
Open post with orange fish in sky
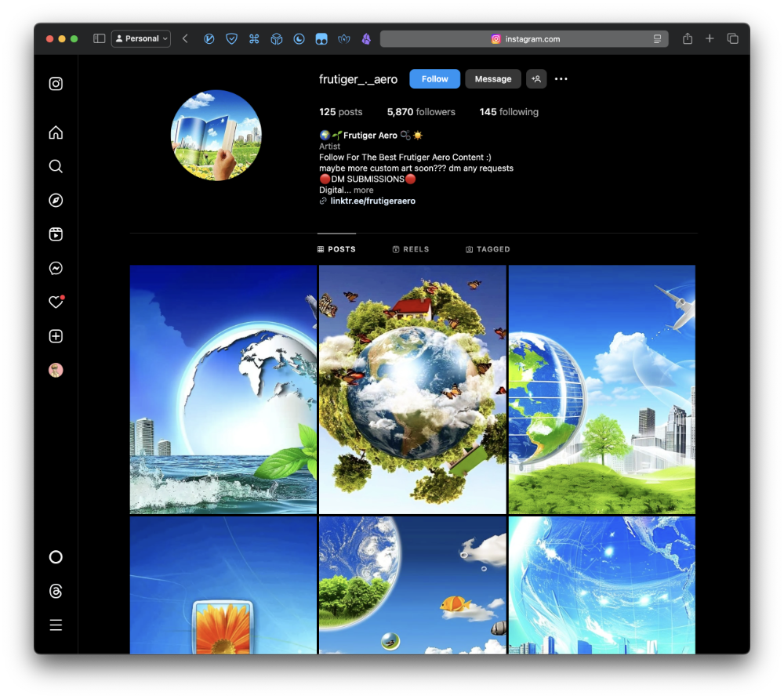pyautogui.click(x=412, y=585)
